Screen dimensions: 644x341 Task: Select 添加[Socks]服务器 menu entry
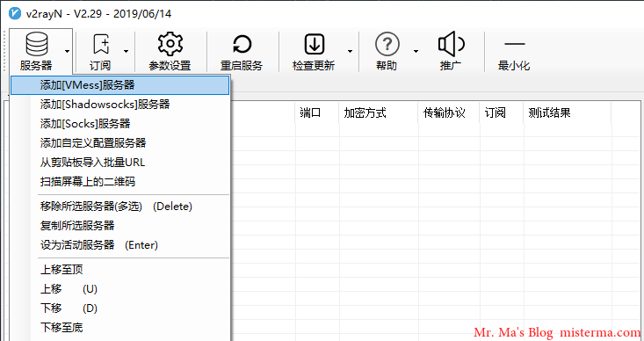pos(120,124)
